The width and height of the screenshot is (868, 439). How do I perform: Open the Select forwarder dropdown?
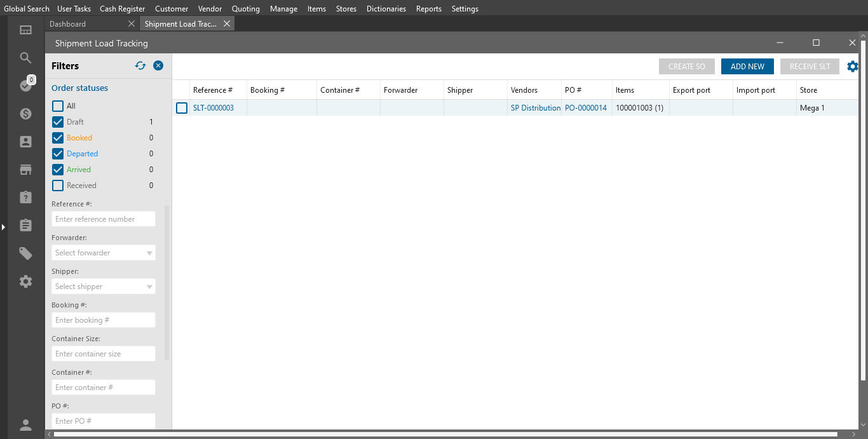tap(104, 253)
